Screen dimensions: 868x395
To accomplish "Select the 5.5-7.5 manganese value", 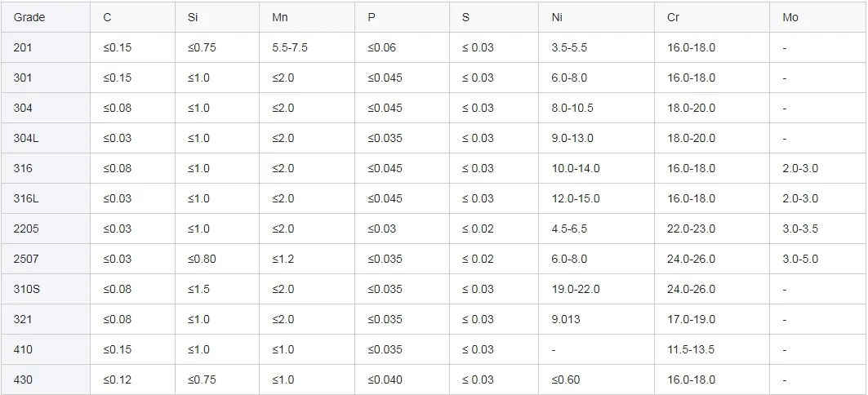I will (x=290, y=47).
